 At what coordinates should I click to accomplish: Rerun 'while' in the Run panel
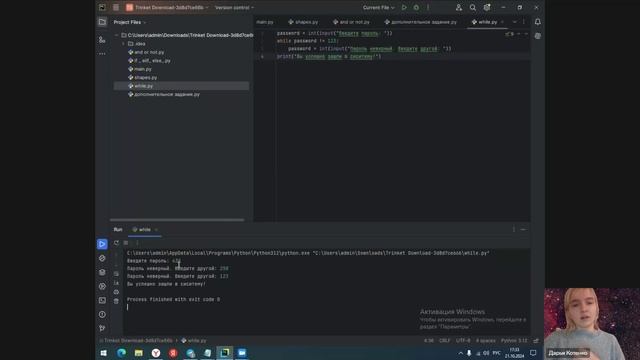point(116,243)
